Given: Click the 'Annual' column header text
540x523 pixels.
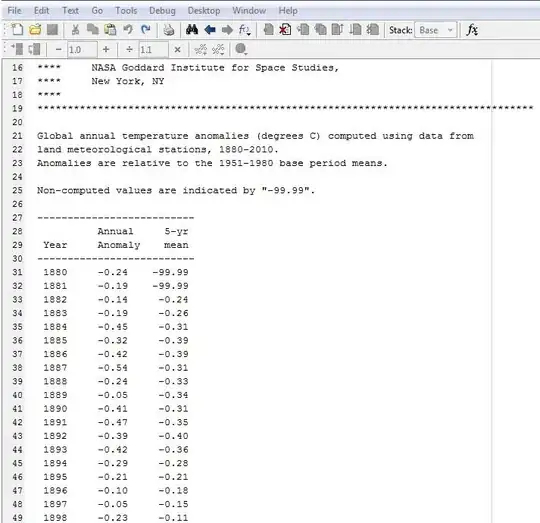Looking at the screenshot, I should pyautogui.click(x=115, y=231).
